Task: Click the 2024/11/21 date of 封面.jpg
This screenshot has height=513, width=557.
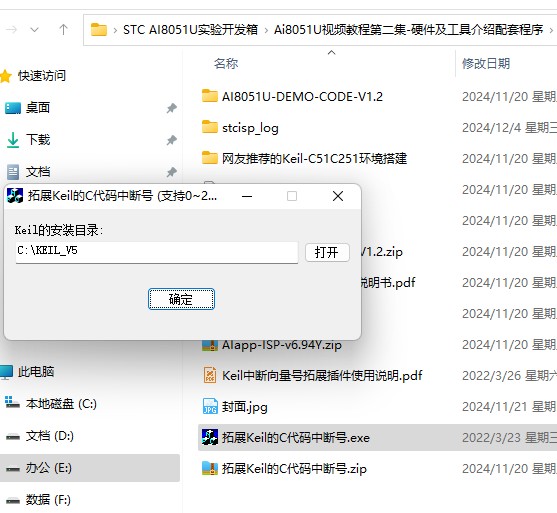Action: point(509,407)
